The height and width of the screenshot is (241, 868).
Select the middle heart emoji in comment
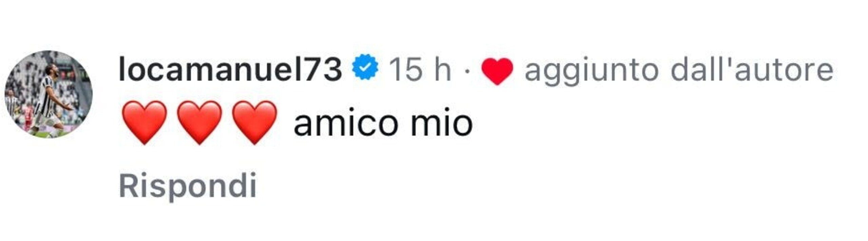click(x=199, y=123)
